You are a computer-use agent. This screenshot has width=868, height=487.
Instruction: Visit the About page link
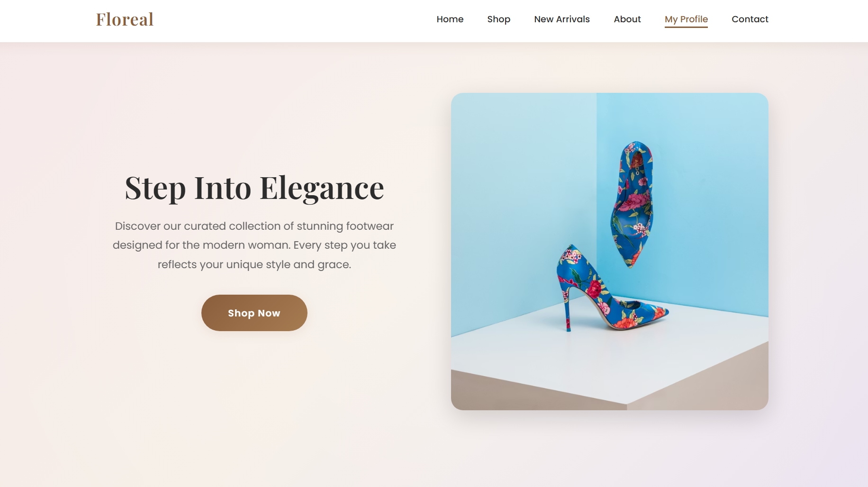pyautogui.click(x=627, y=19)
